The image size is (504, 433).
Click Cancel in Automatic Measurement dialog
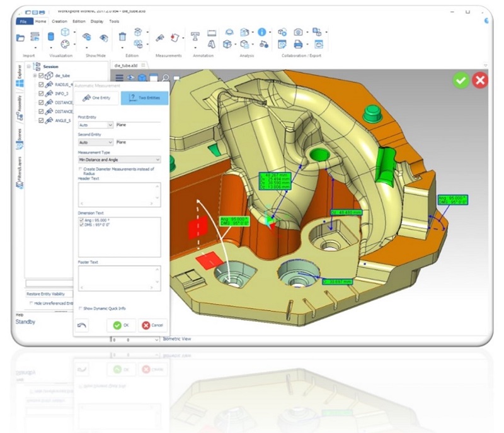(152, 325)
